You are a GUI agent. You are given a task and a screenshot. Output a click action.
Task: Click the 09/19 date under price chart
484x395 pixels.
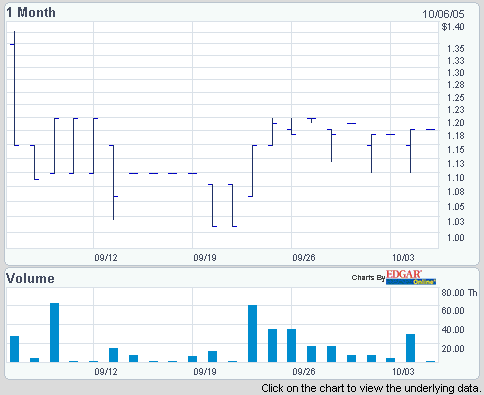pyautogui.click(x=205, y=258)
